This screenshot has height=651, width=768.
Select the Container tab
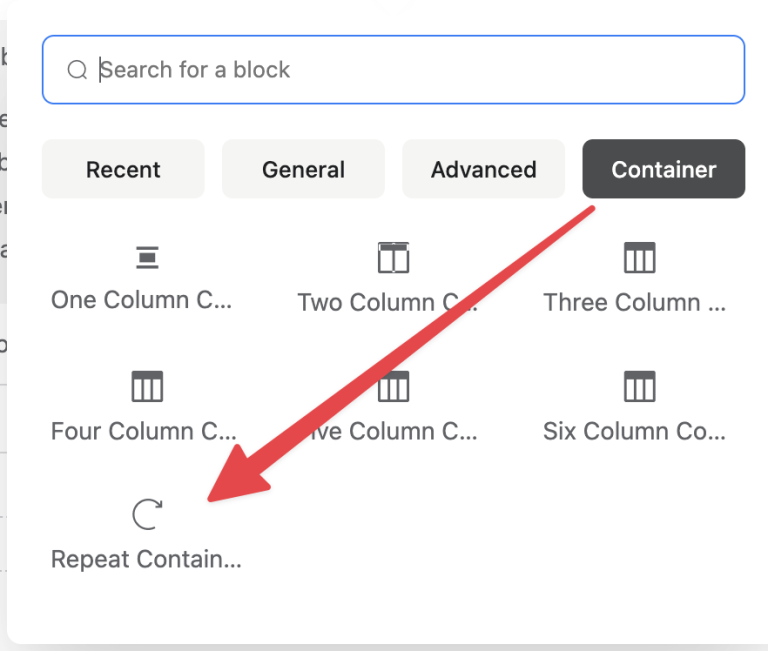(664, 169)
